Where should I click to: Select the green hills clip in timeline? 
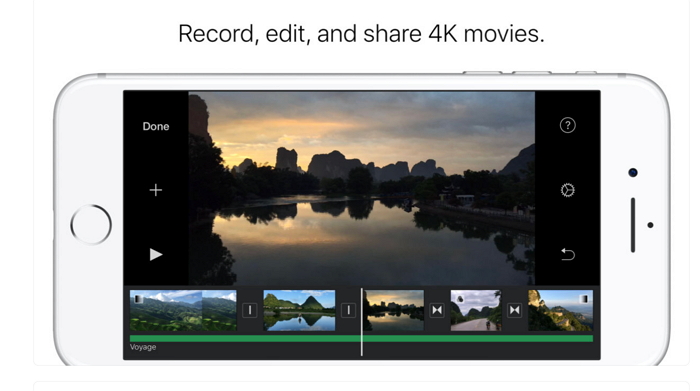[x=183, y=311]
